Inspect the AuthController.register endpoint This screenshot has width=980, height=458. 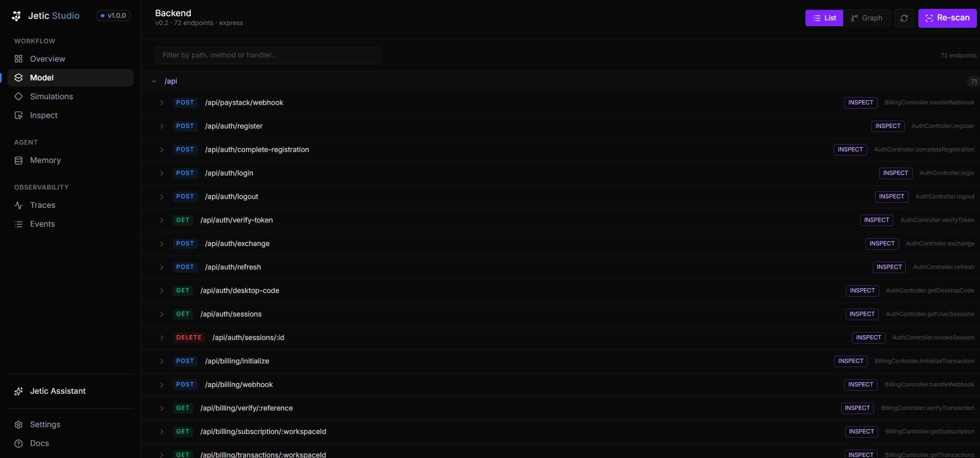tap(888, 126)
